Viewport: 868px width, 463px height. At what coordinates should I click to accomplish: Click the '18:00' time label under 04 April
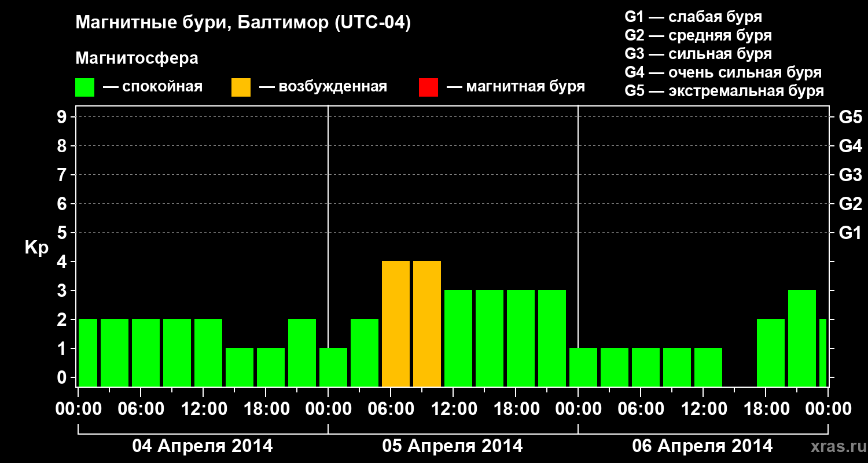266,409
